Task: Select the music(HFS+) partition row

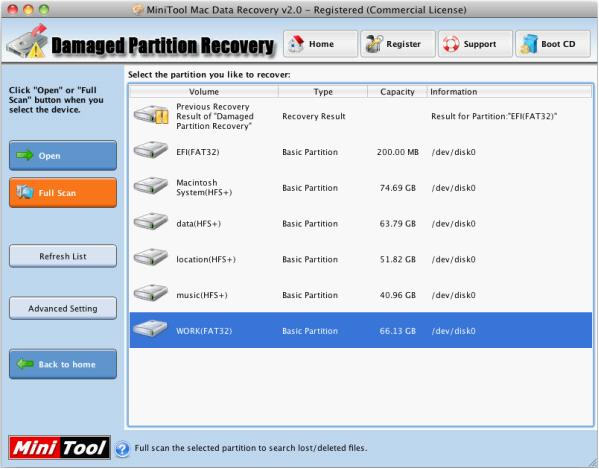Action: pos(361,295)
